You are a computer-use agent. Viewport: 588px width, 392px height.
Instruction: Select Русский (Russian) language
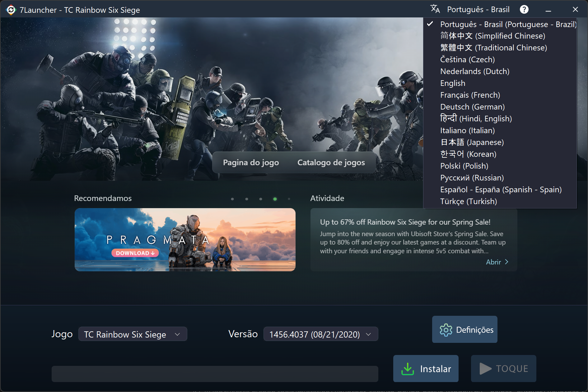pos(500,178)
